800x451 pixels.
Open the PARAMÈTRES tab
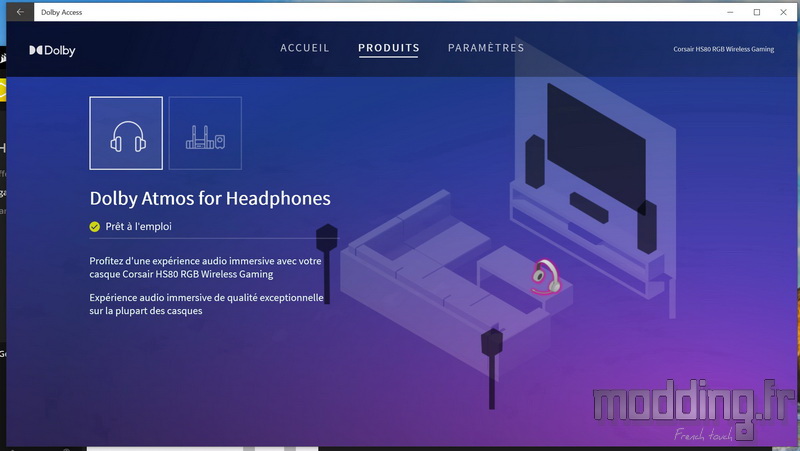pyautogui.click(x=486, y=48)
